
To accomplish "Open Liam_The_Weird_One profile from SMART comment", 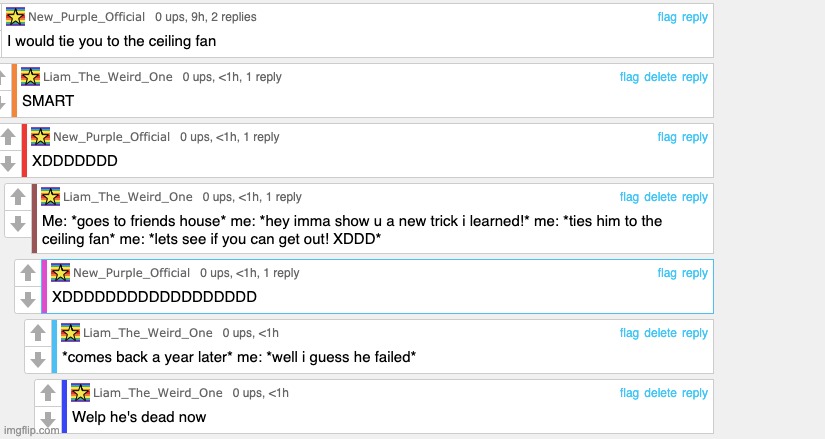I will (107, 77).
